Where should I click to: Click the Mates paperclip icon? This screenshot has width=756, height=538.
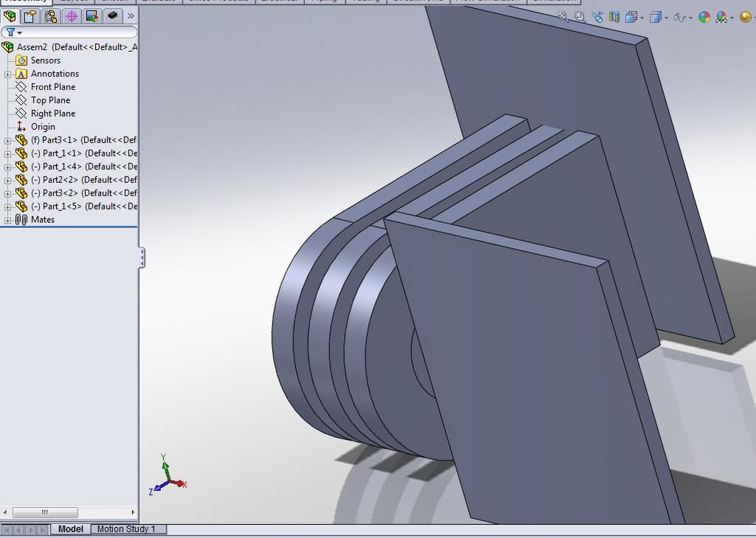pos(21,220)
